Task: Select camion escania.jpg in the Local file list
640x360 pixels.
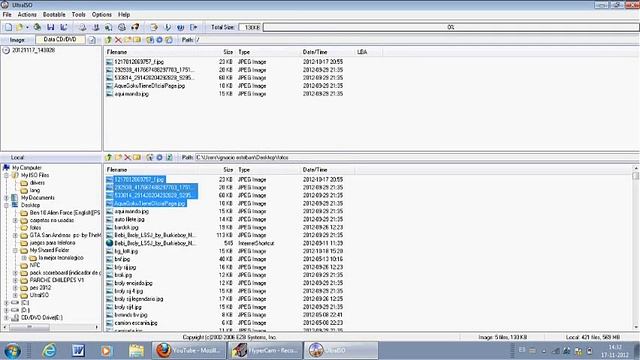Action: point(136,323)
